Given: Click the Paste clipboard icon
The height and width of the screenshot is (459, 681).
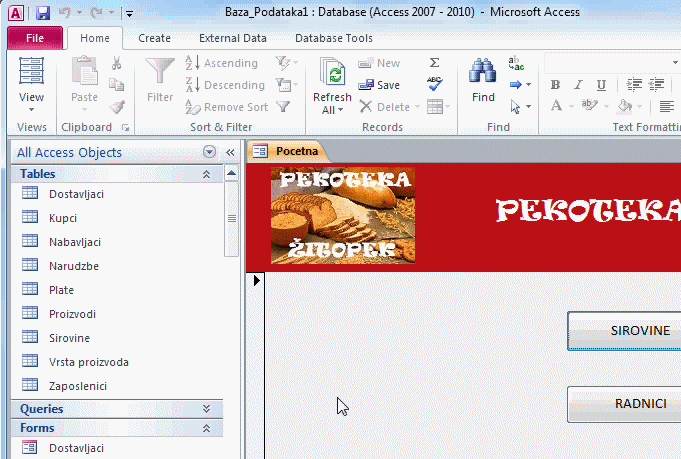Looking at the screenshot, I should click(x=84, y=71).
